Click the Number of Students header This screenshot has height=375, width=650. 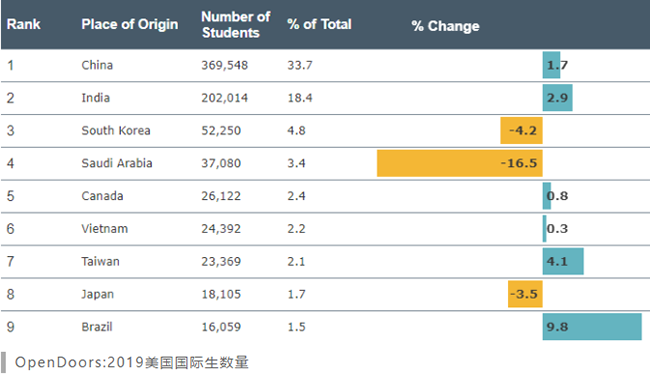[235, 24]
